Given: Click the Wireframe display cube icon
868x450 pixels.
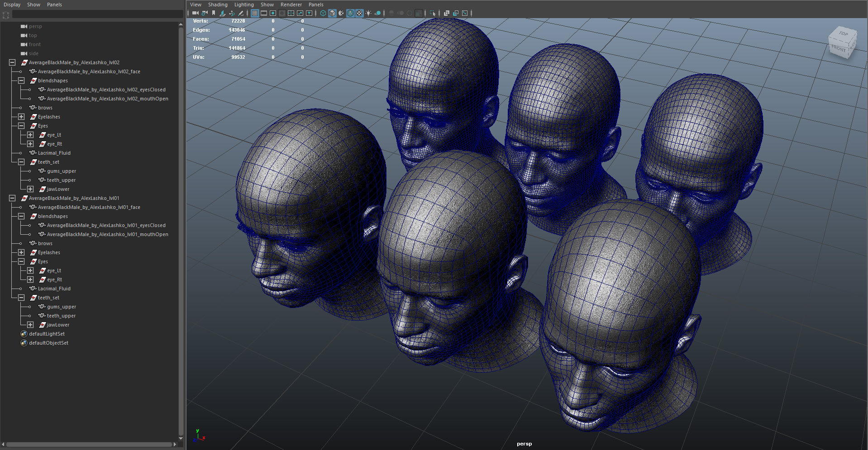Looking at the screenshot, I should [323, 13].
